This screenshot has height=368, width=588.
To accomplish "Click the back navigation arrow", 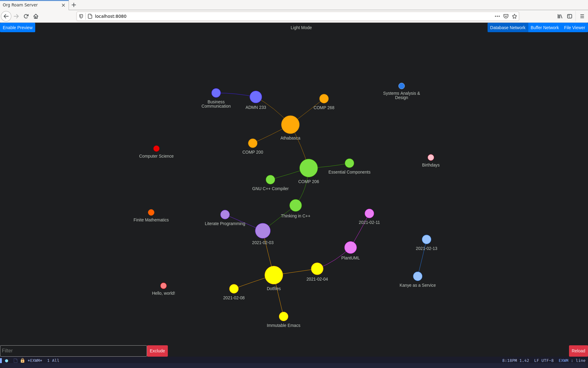I will [x=6, y=16].
